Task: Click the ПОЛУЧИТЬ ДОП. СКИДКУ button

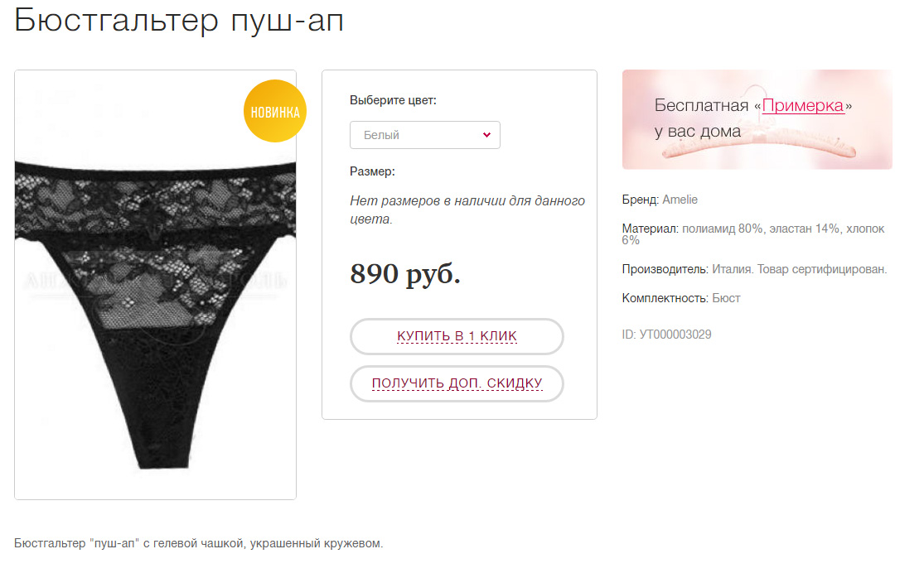Action: tap(457, 383)
